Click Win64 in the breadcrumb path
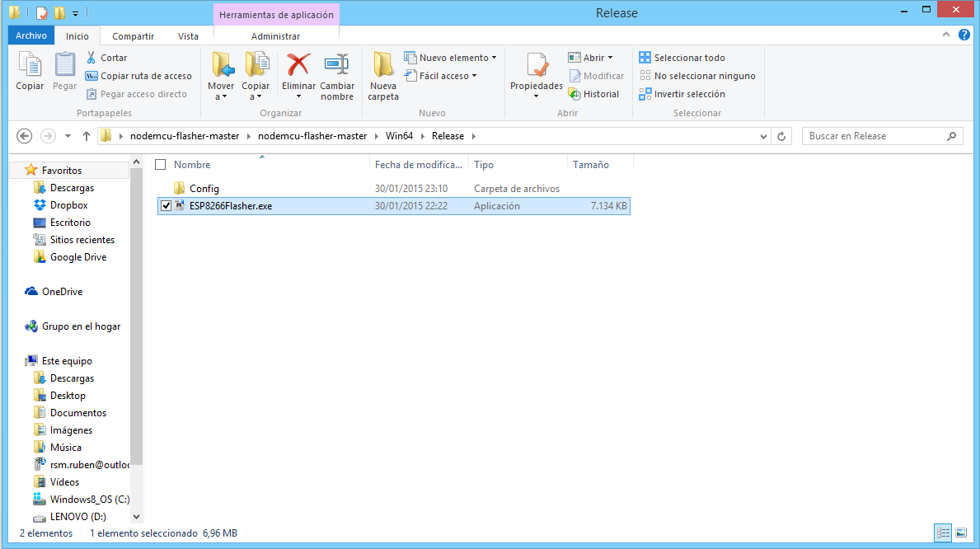Viewport: 980px width, 549px height. tap(400, 136)
